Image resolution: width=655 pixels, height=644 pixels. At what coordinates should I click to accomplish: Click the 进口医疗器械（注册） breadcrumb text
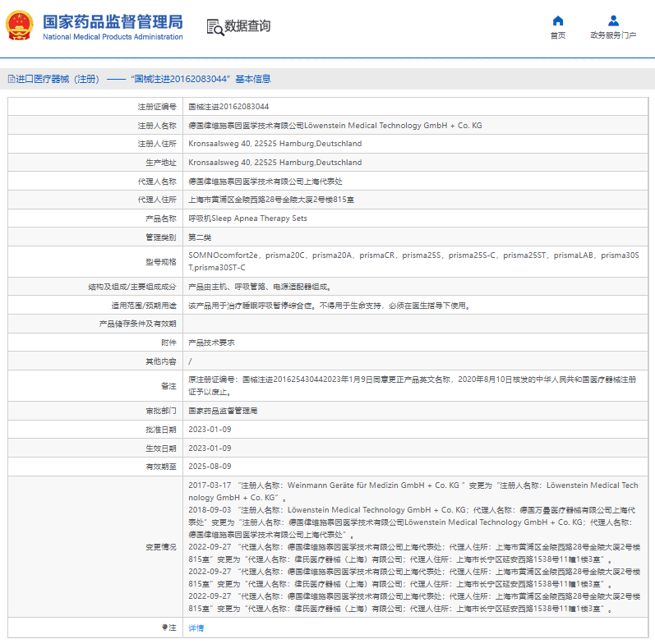tap(58, 79)
